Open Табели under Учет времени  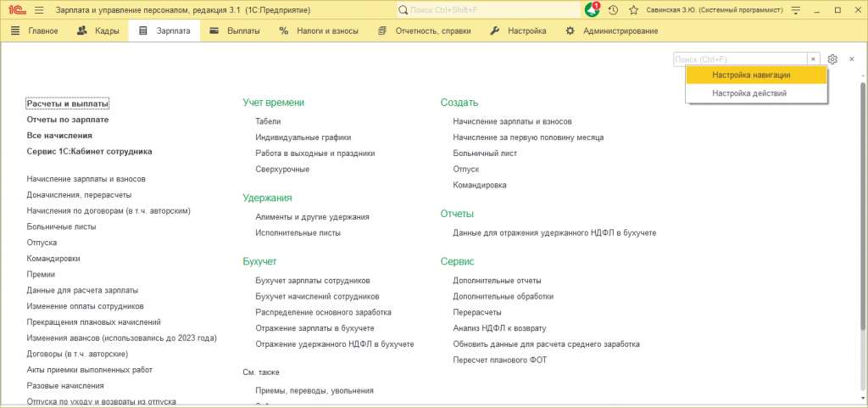pos(268,121)
